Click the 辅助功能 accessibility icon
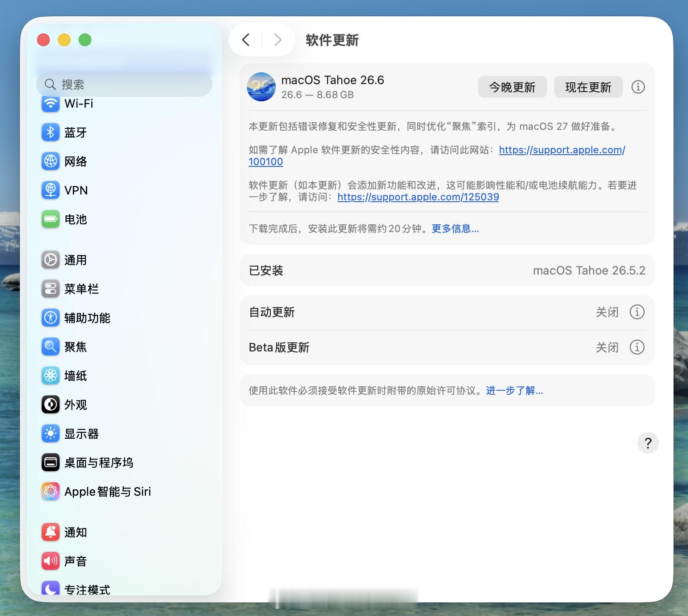This screenshot has width=688, height=616. click(51, 318)
